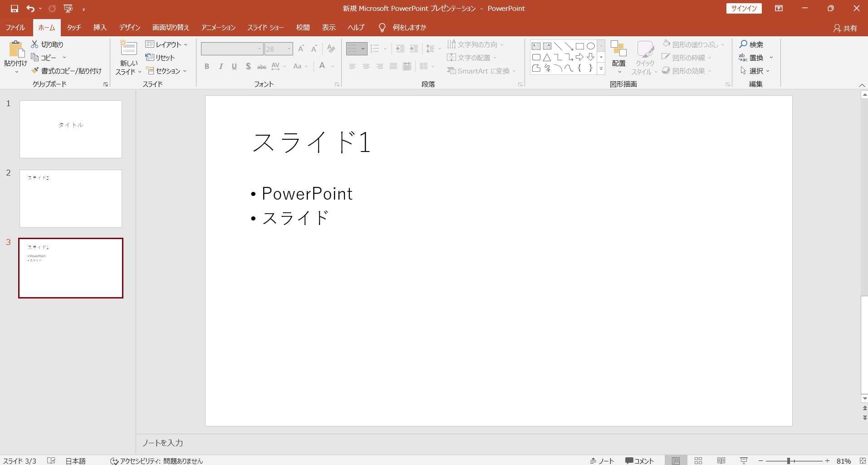Switch to the Design (デザイン) tab

[129, 27]
